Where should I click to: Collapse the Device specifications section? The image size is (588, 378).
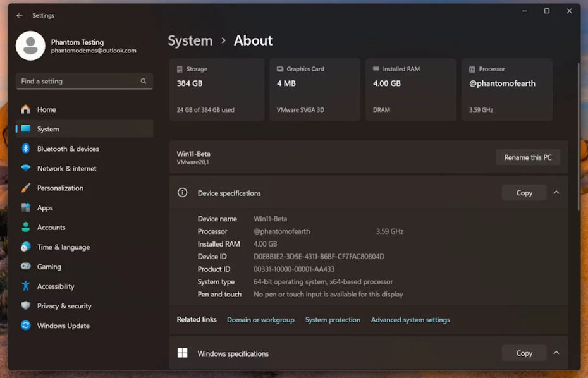point(556,193)
